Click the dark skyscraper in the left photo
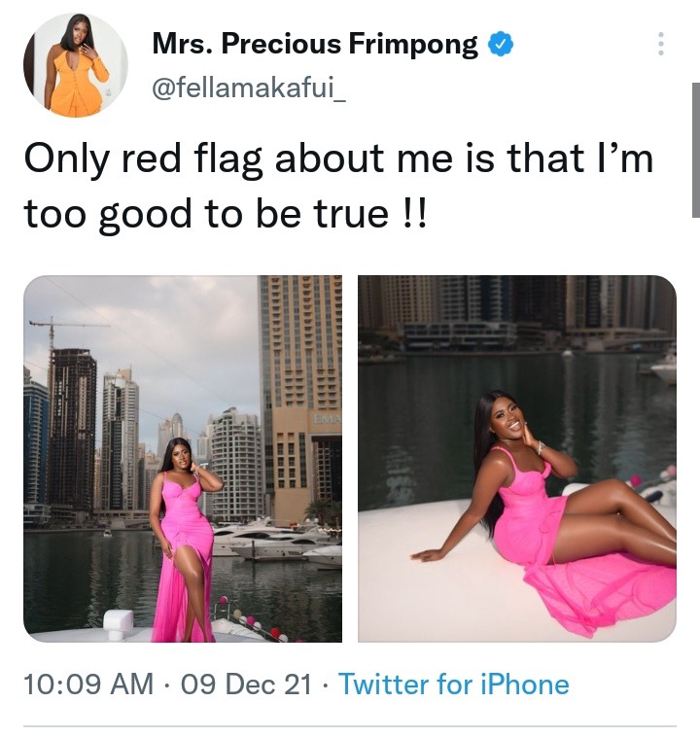The width and height of the screenshot is (700, 737). tap(72, 430)
